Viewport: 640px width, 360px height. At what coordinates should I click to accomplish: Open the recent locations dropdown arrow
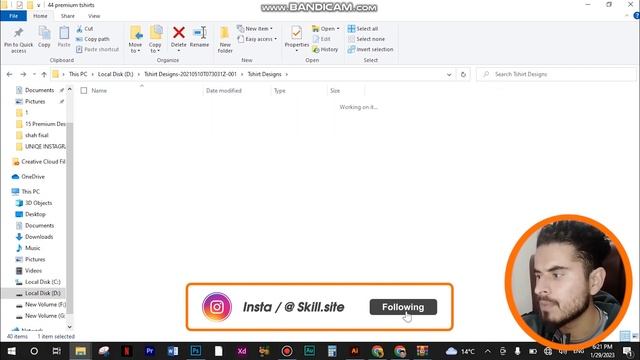pos(34,74)
